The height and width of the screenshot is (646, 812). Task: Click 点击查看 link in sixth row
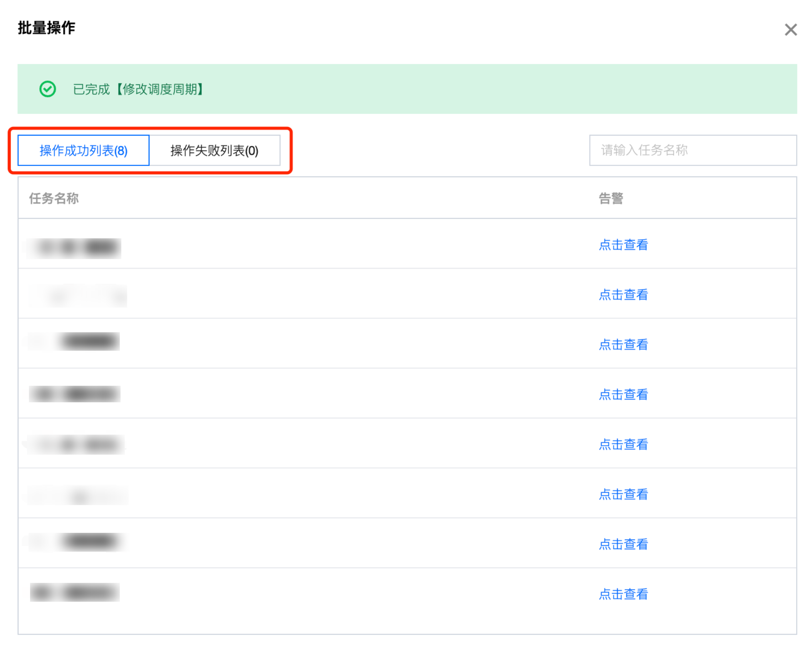623,494
